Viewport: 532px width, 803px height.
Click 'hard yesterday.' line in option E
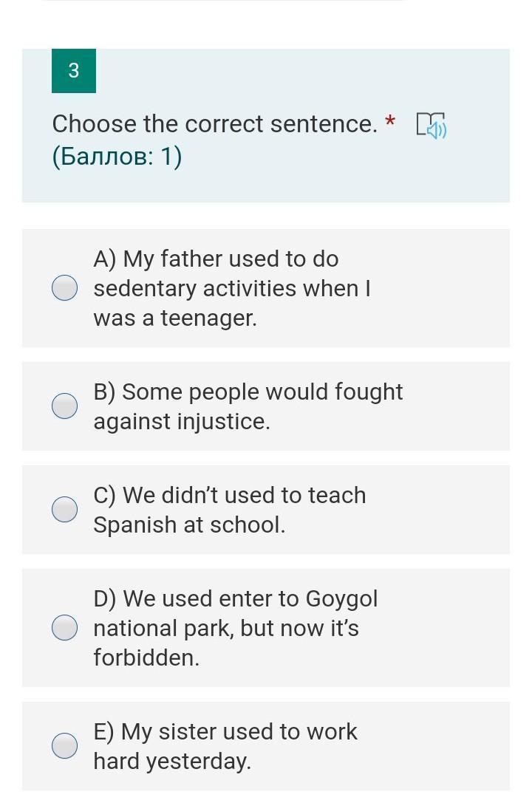click(172, 762)
